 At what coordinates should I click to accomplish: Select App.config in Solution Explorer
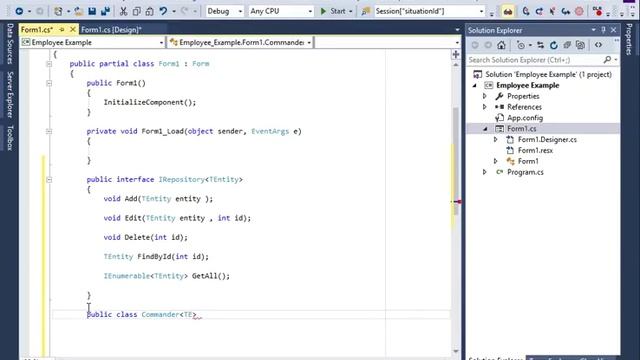pyautogui.click(x=525, y=118)
